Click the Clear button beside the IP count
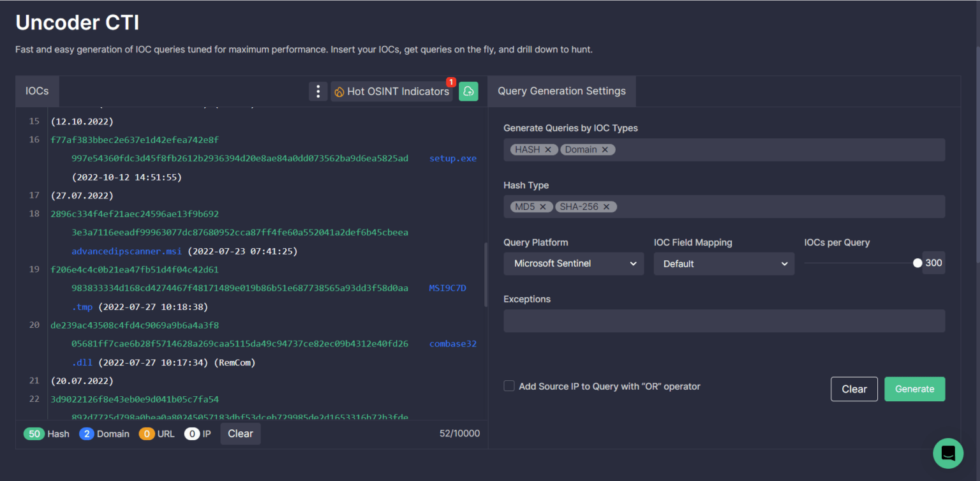 (x=241, y=434)
